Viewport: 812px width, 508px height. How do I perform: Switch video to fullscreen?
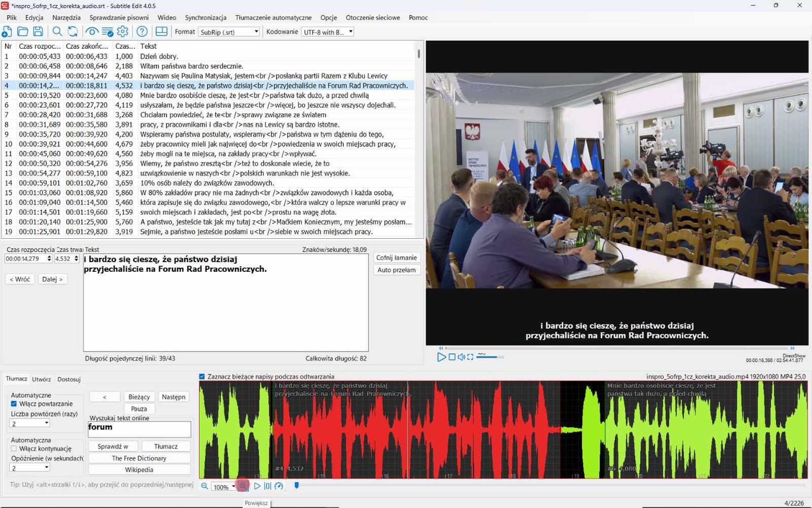pos(470,357)
